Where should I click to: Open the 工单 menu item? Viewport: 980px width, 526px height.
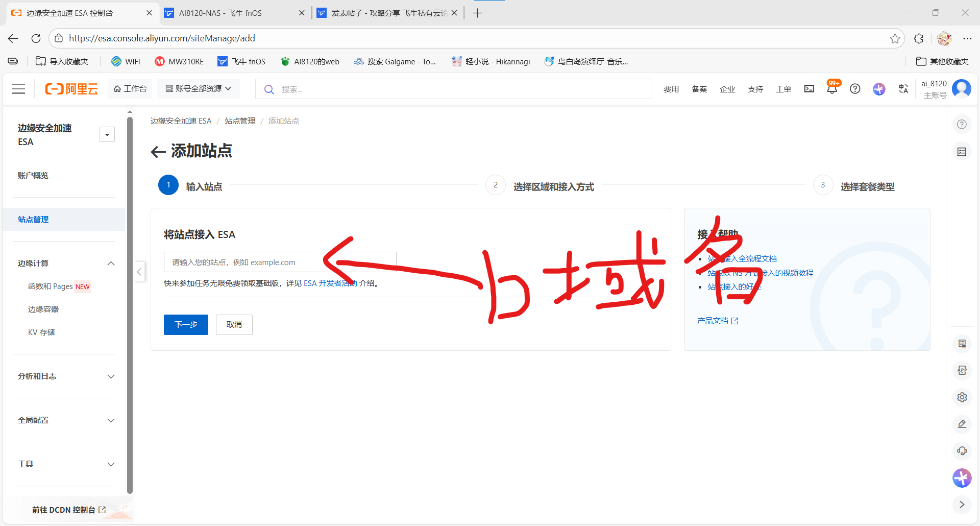pyautogui.click(x=783, y=88)
